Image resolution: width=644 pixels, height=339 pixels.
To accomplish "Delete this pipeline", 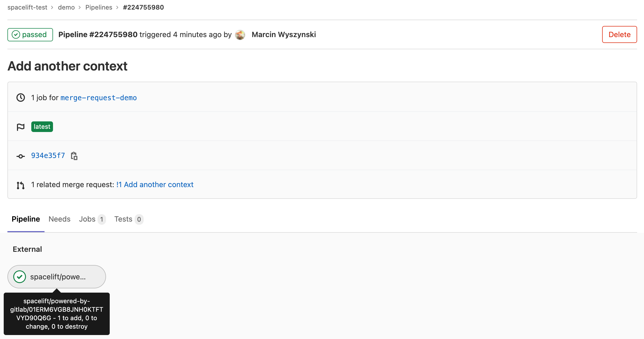I will (619, 34).
